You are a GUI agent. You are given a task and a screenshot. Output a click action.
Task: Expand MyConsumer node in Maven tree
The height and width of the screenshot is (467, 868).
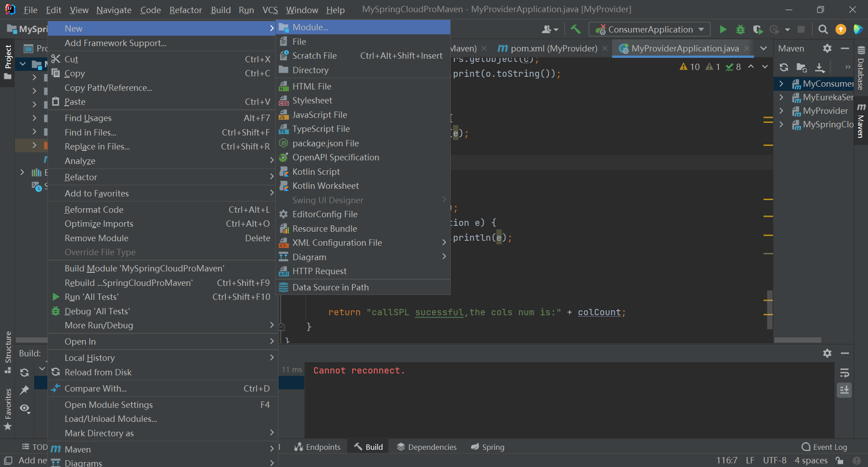[x=781, y=84]
